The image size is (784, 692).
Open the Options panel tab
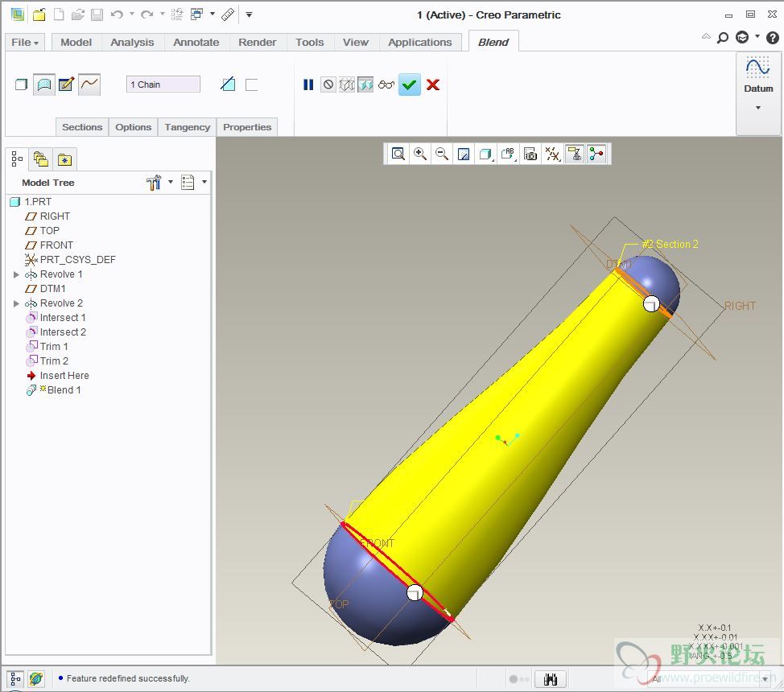[133, 127]
